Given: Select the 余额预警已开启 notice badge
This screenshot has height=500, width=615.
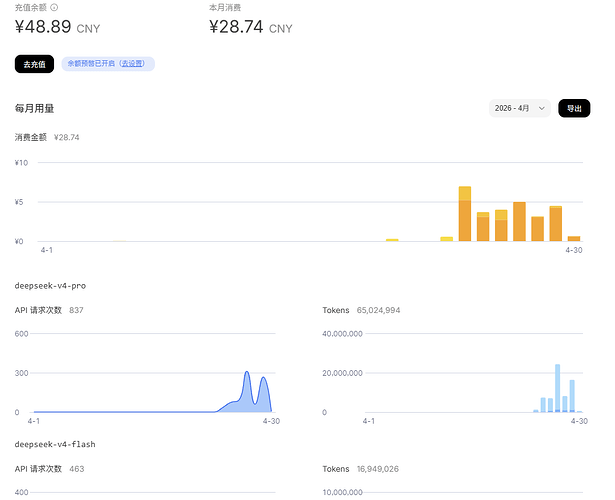Looking at the screenshot, I should coord(108,64).
